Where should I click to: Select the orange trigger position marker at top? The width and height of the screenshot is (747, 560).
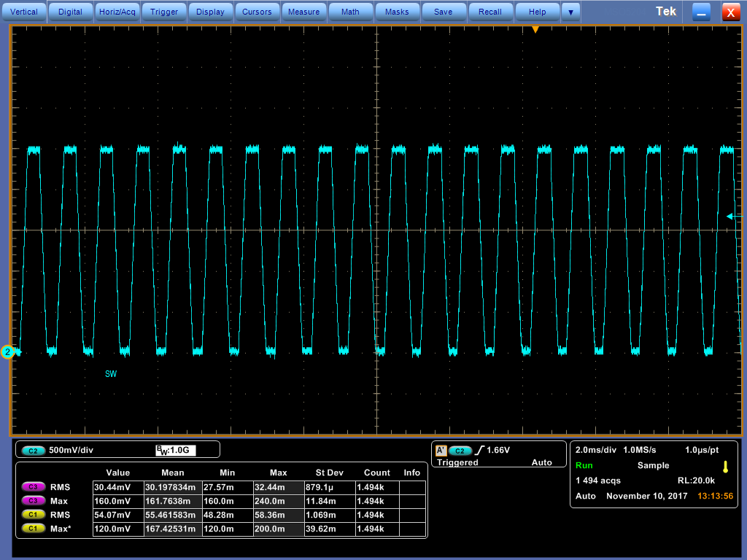[x=535, y=29]
